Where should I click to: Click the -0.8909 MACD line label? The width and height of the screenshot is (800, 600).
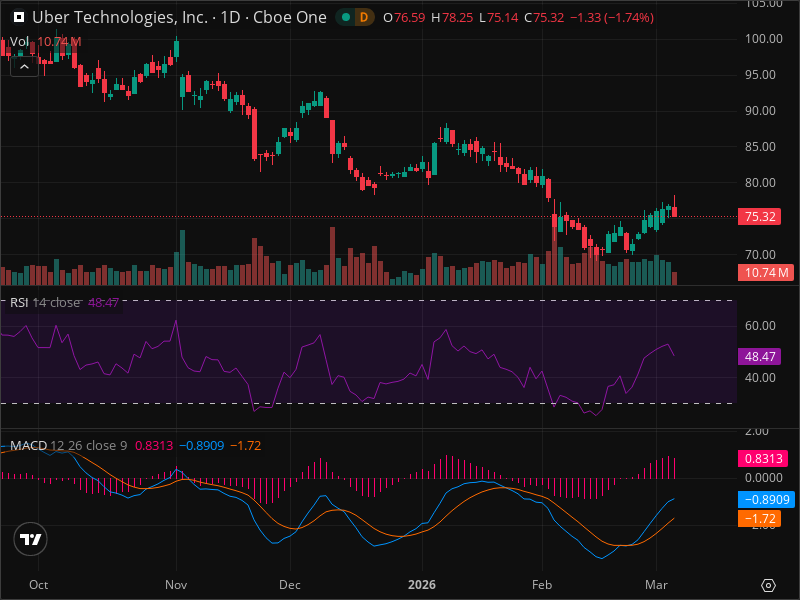[x=766, y=499]
